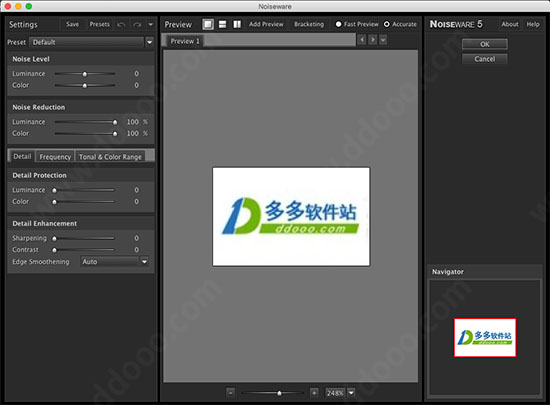Select the Preview 1 tab
The image size is (550, 405).
point(185,41)
